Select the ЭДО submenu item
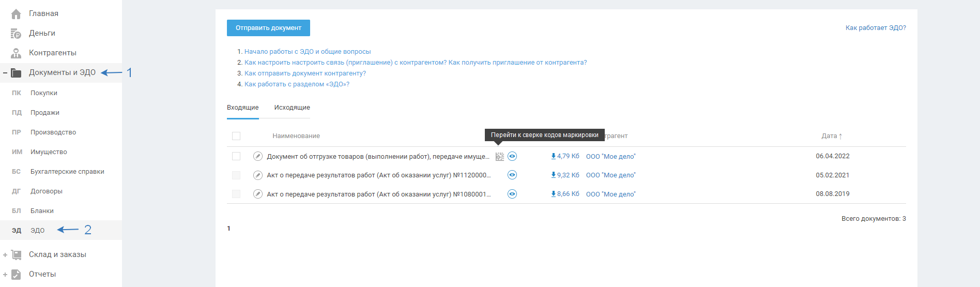Screen dimensions: 980x287 click(37, 231)
